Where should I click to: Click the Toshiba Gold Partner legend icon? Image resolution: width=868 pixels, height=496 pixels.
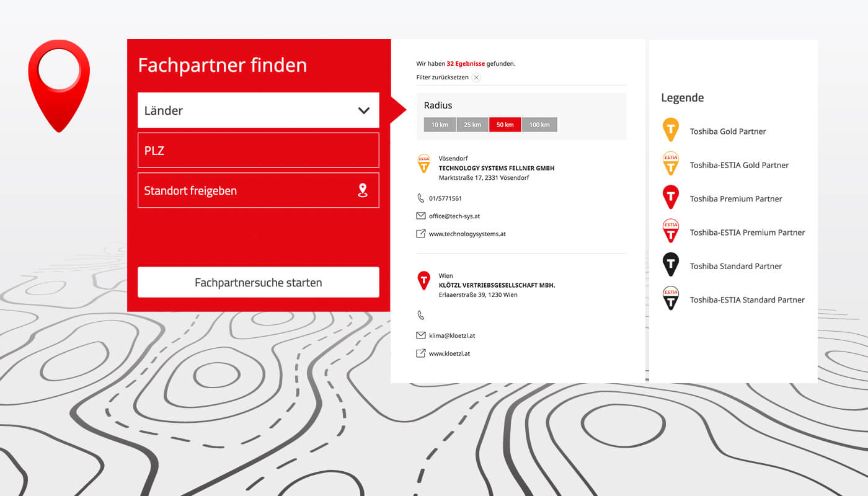click(671, 130)
